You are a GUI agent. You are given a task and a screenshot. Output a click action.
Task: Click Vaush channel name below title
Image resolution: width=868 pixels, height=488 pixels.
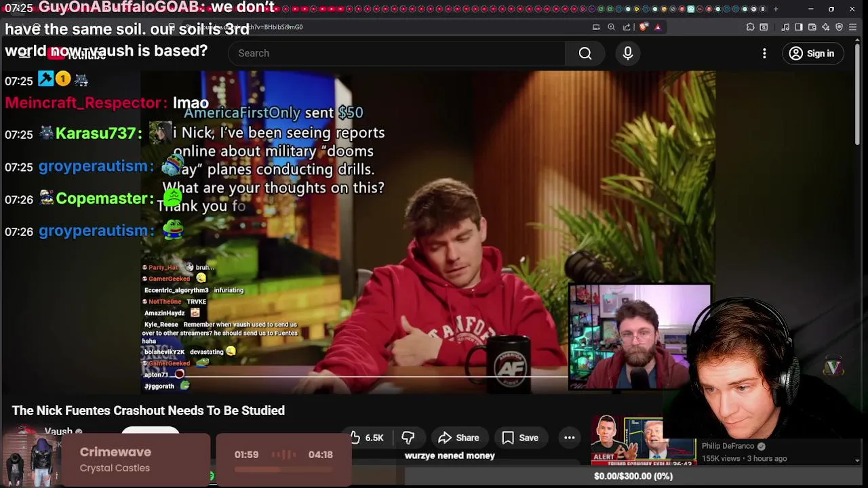pos(58,431)
